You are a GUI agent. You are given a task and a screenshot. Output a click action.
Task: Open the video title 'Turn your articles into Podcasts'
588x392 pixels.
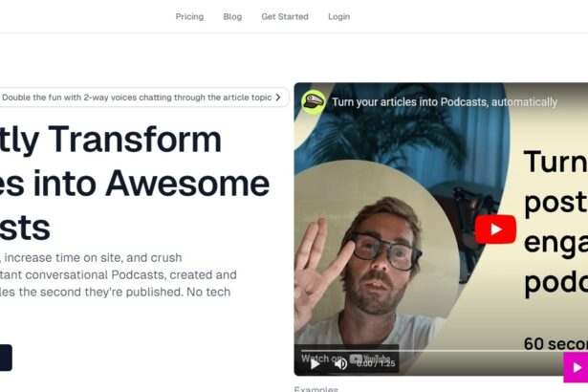click(445, 102)
